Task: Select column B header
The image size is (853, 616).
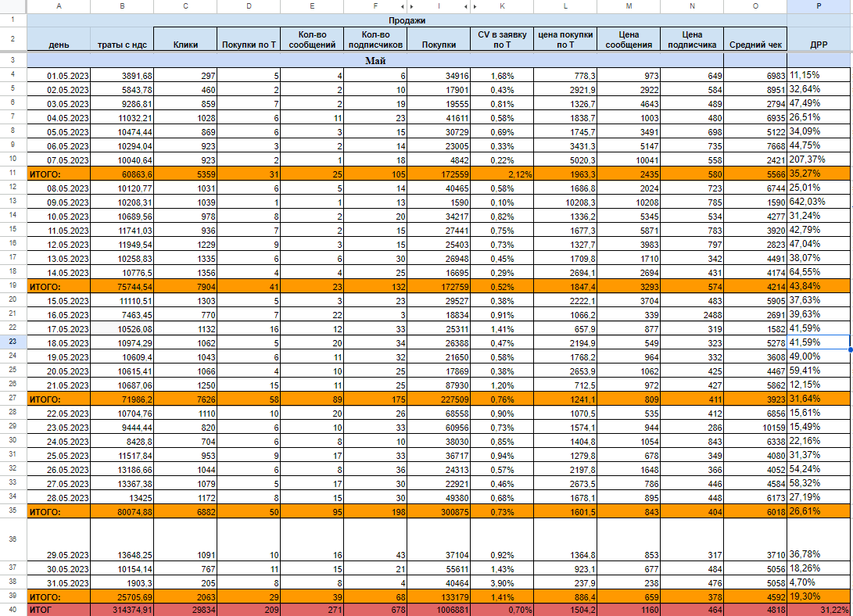Action: coord(122,6)
